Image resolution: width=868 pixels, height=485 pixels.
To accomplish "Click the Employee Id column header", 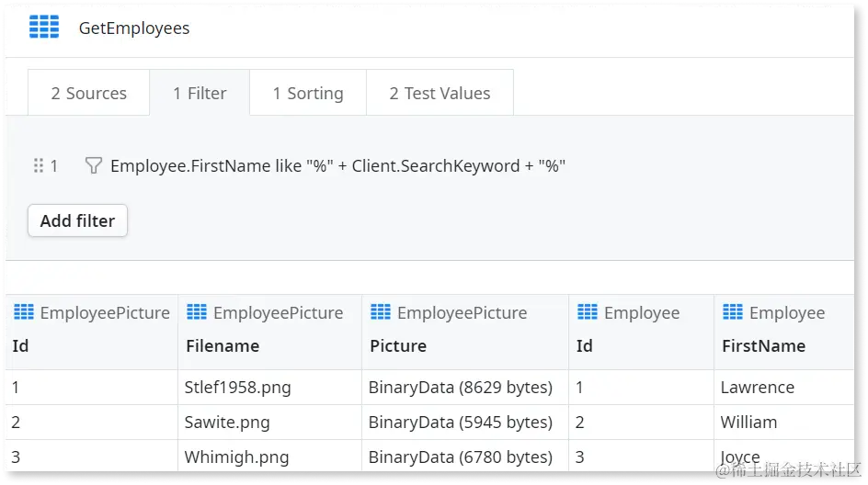I will click(x=584, y=345).
